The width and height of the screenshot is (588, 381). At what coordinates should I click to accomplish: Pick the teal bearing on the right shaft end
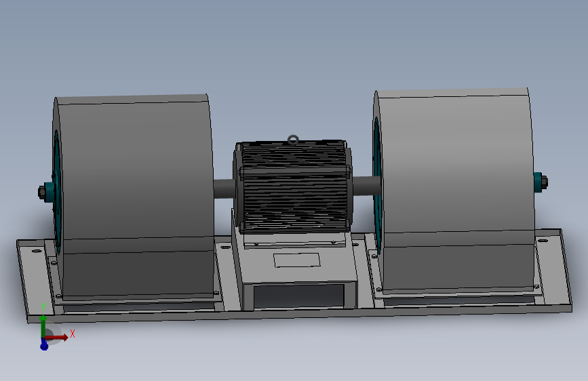(x=538, y=182)
